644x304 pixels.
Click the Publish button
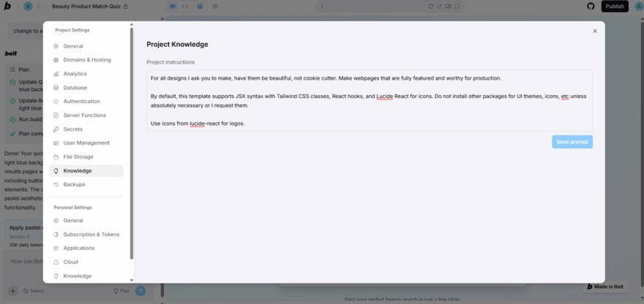[x=615, y=7]
